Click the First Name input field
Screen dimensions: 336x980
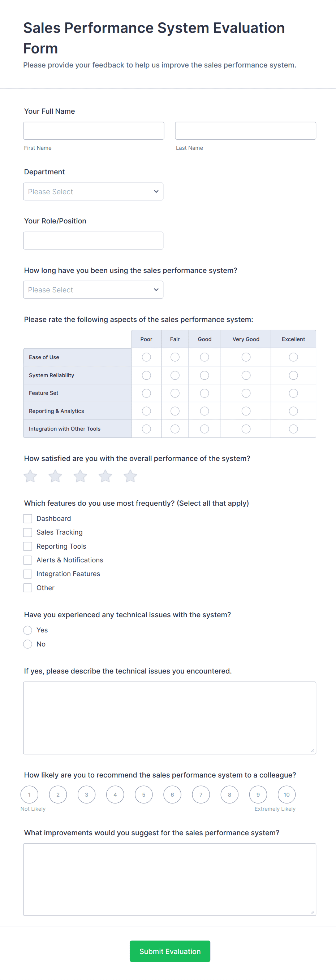94,131
